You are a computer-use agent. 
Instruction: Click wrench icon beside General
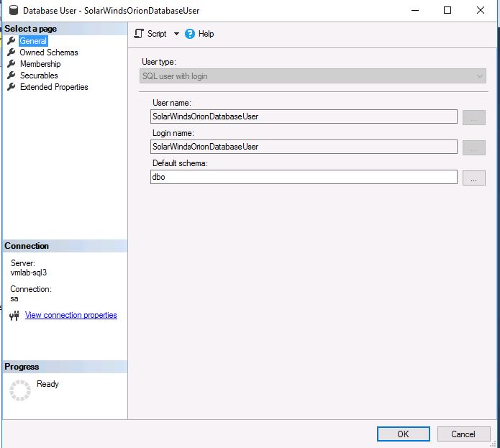pos(12,40)
